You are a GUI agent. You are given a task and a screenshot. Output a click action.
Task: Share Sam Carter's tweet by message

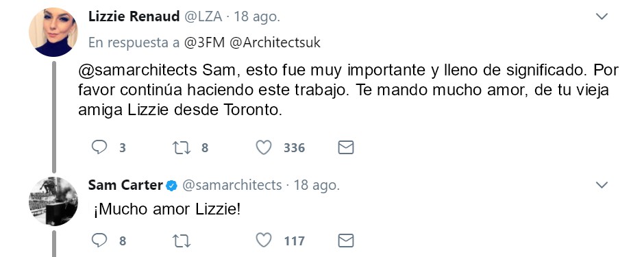point(346,240)
